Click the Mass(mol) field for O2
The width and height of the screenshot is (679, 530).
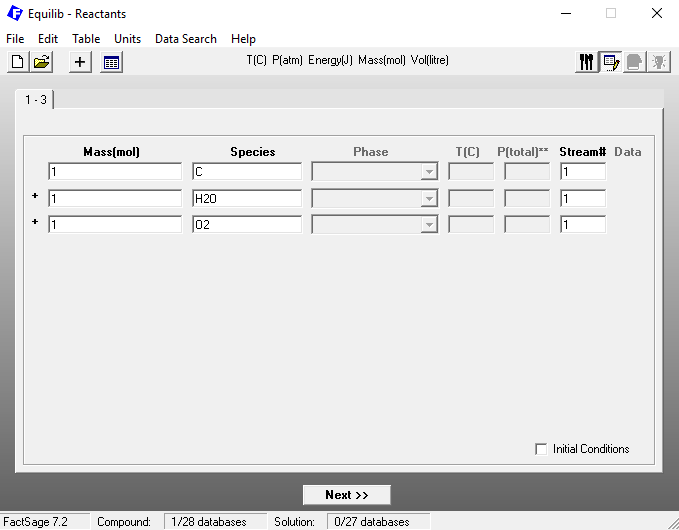[x=115, y=225]
